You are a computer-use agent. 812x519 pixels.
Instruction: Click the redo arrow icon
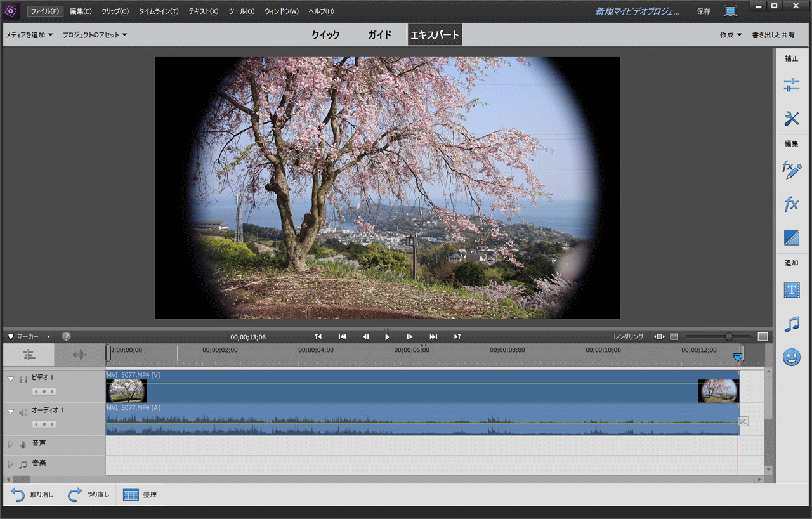click(74, 494)
